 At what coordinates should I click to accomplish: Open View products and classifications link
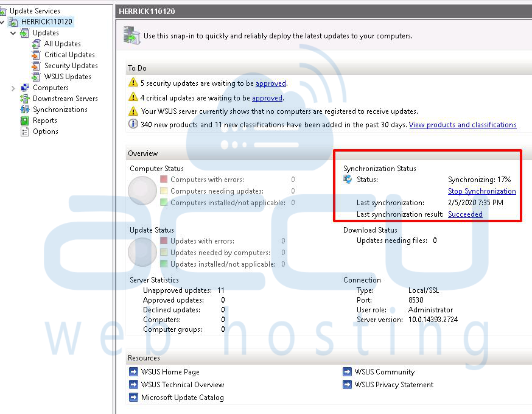(463, 125)
